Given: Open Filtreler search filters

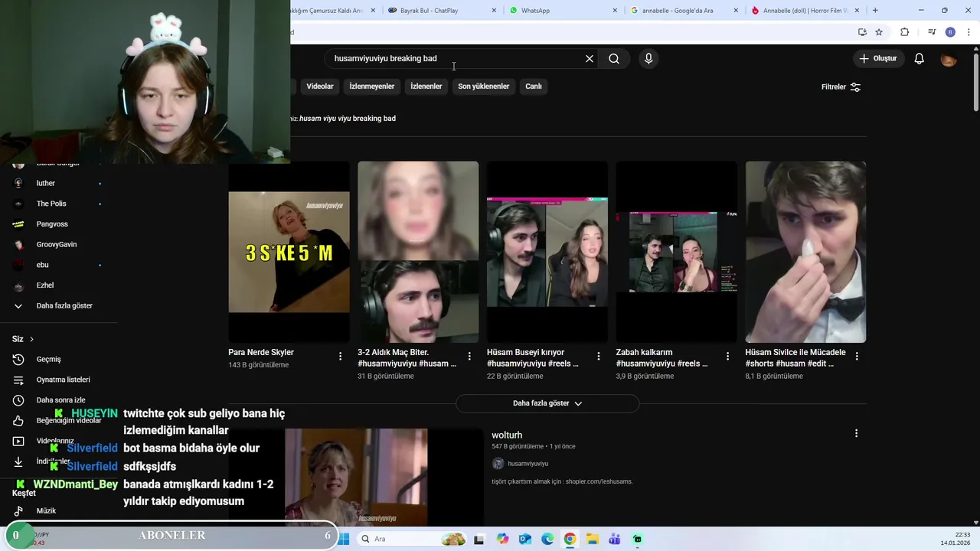Looking at the screenshot, I should (841, 87).
